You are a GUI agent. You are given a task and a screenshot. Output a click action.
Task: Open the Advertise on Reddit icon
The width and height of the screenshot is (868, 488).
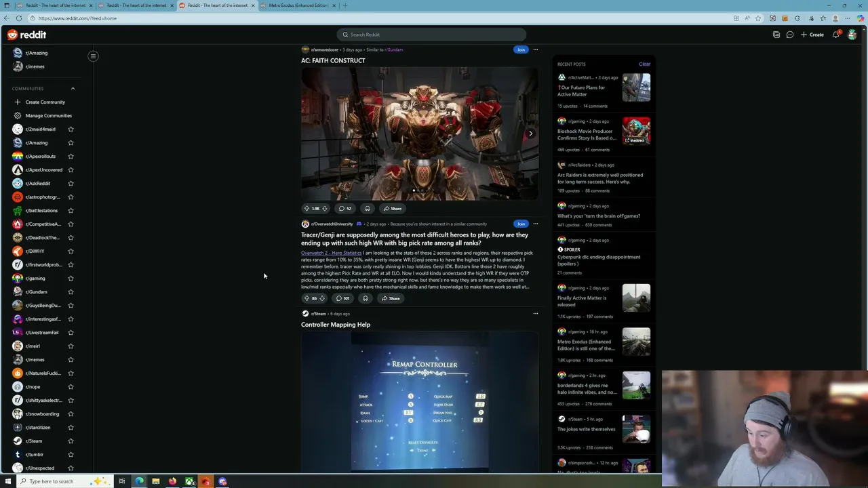tap(776, 35)
